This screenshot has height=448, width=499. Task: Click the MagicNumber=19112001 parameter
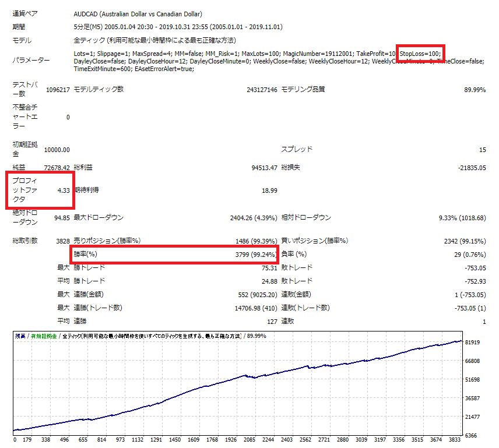point(318,54)
